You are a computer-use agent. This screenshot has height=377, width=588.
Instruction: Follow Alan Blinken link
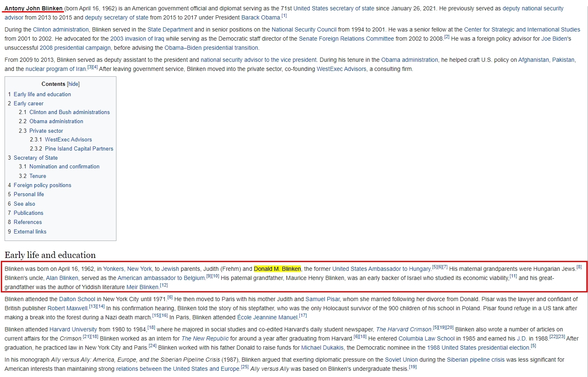[62, 278]
